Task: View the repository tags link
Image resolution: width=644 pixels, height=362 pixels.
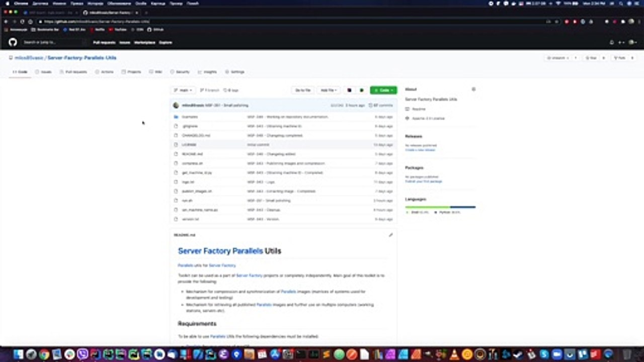Action: 231,90
